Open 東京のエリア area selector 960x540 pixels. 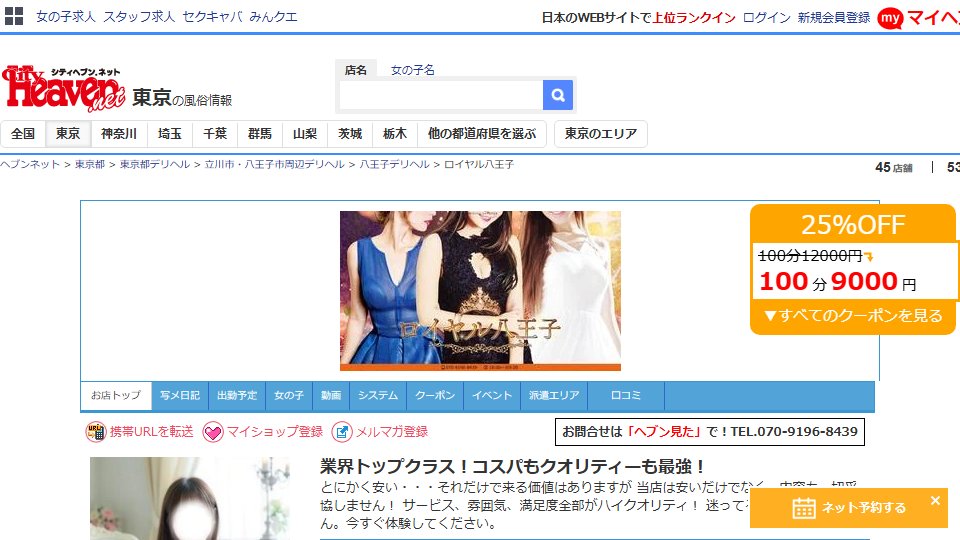(601, 133)
